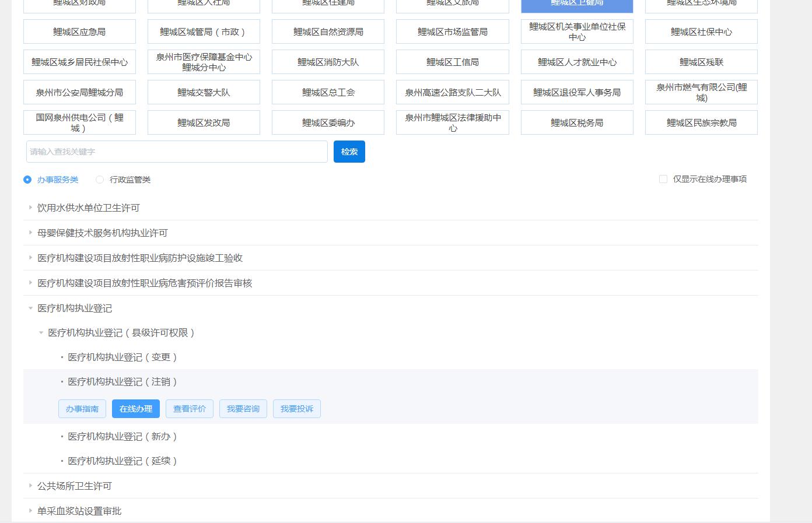Click the 我要投诉 complaint button

[x=297, y=409]
